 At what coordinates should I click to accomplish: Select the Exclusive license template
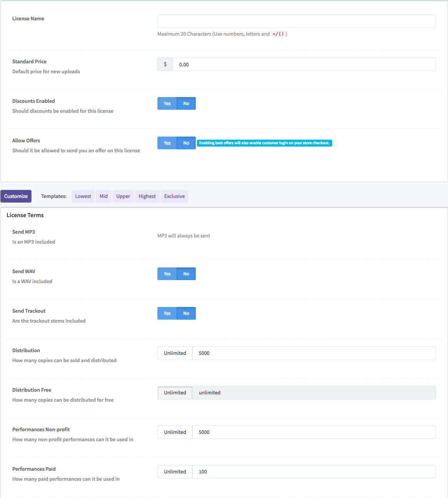click(x=174, y=196)
